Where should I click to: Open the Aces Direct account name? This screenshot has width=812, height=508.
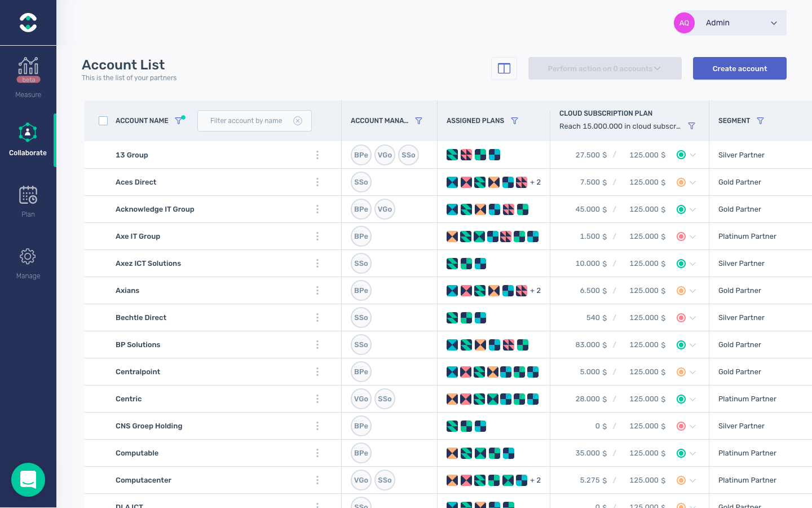pos(136,182)
